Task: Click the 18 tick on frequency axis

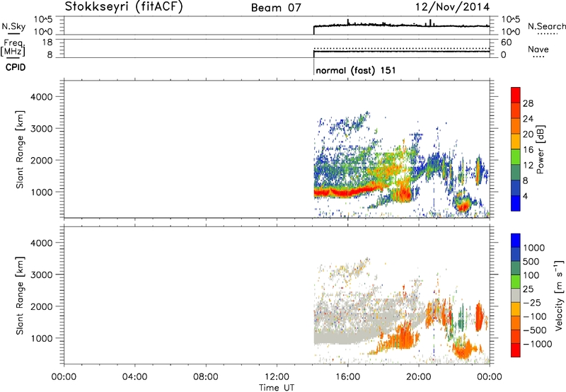Action: [47, 42]
